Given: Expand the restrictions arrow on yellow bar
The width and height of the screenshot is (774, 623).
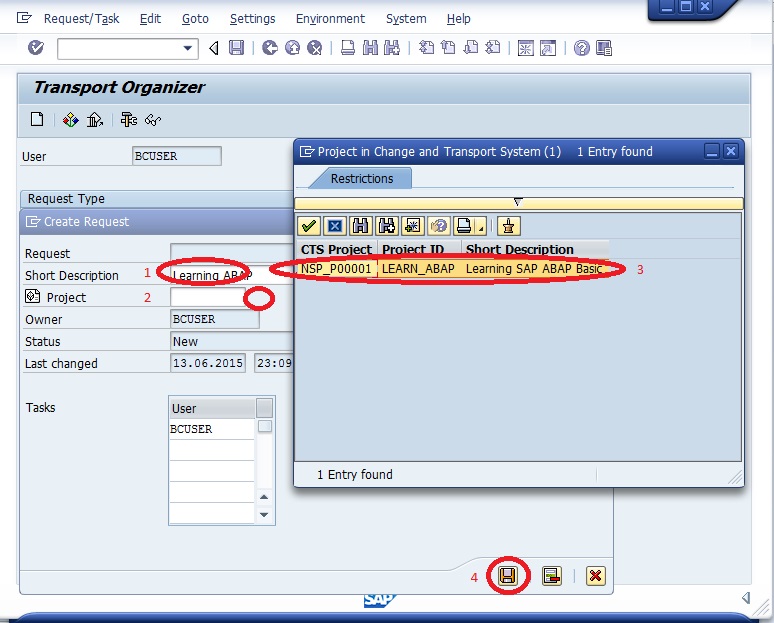Looking at the screenshot, I should (518, 202).
